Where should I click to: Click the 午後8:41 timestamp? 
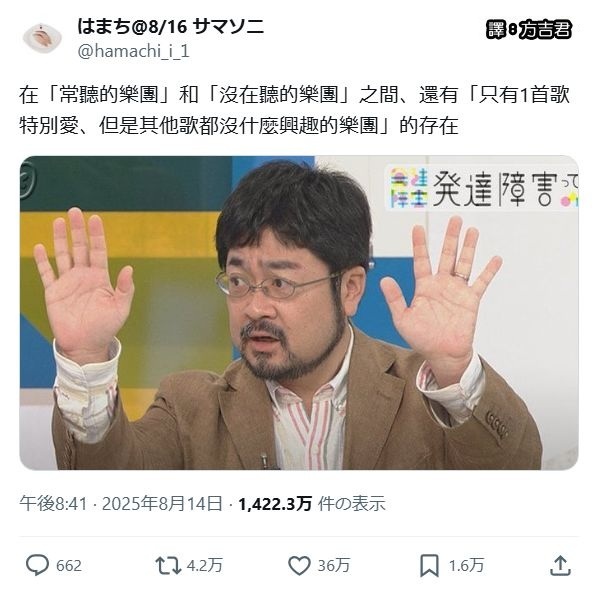coord(53,504)
